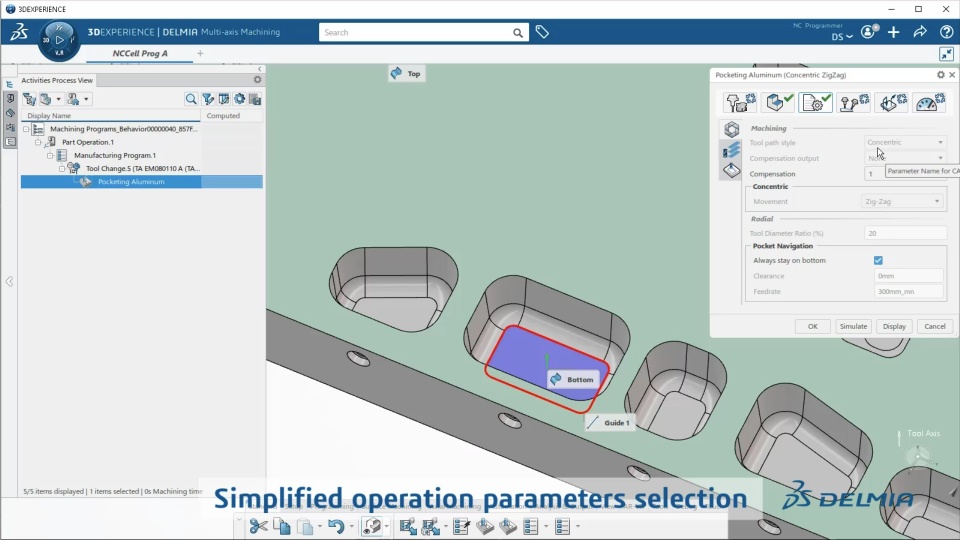
Task: Select the Activities Process View tab
Action: 57,80
